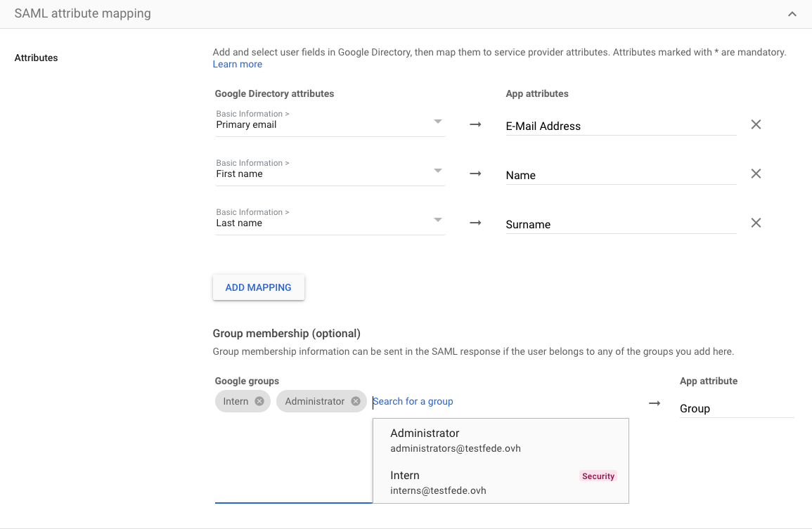Image resolution: width=812 pixels, height=529 pixels.
Task: Remove the Administrator chip from Google groups
Action: pos(355,401)
